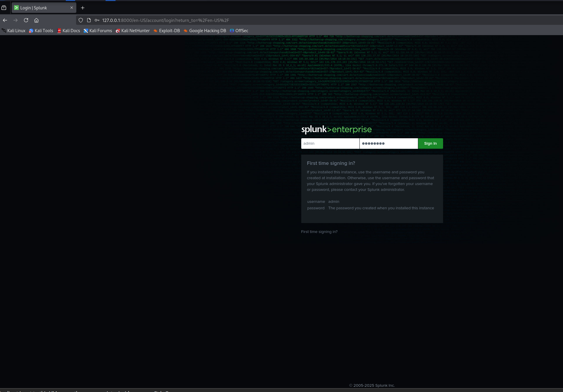Click the back navigation arrow

(5, 20)
